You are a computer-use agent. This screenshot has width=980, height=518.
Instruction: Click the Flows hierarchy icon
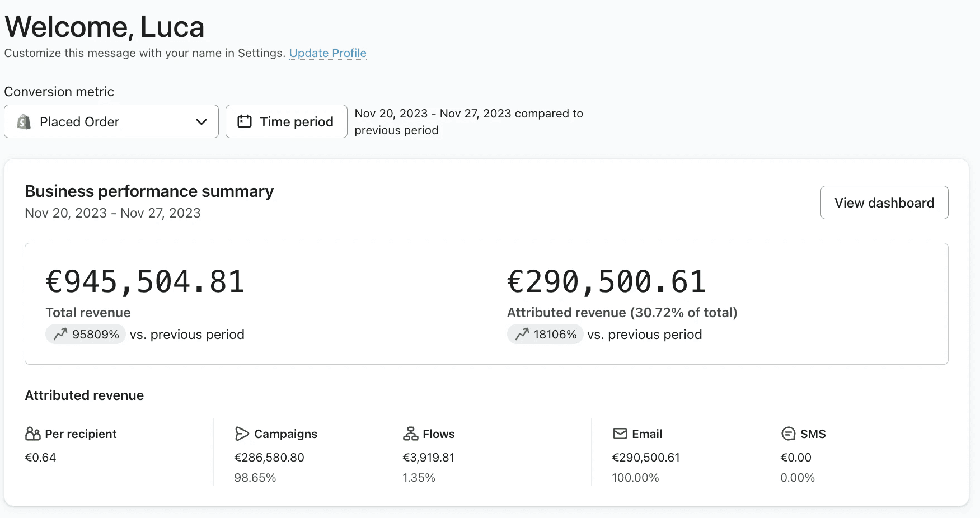point(410,434)
